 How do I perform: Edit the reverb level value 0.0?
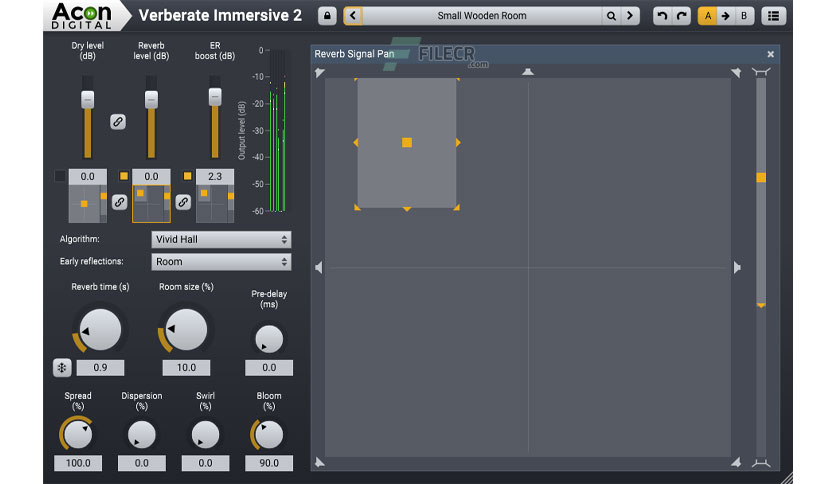coord(151,176)
